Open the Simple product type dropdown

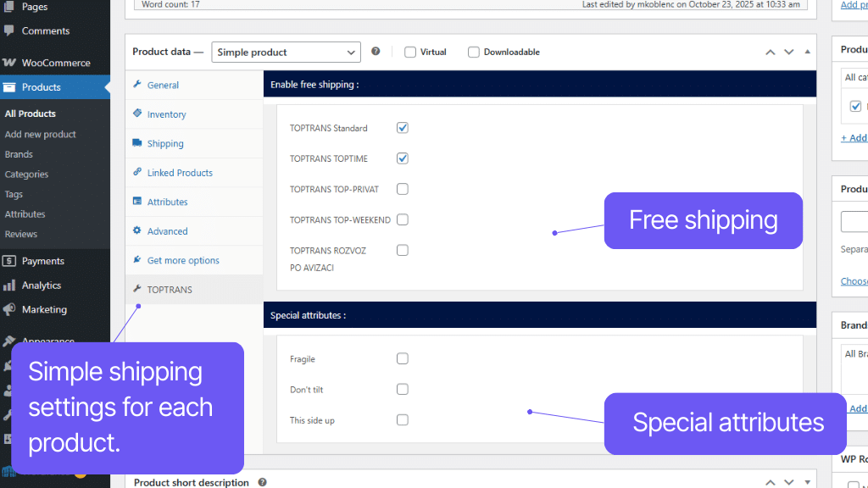click(x=286, y=52)
